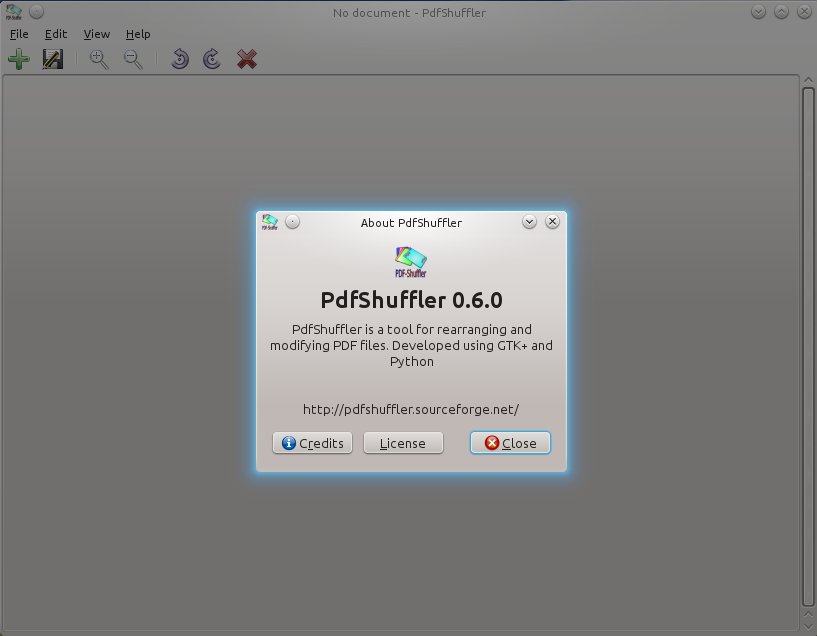This screenshot has height=636, width=817.
Task: Click the About dialog title bar app icon
Action: click(270, 222)
